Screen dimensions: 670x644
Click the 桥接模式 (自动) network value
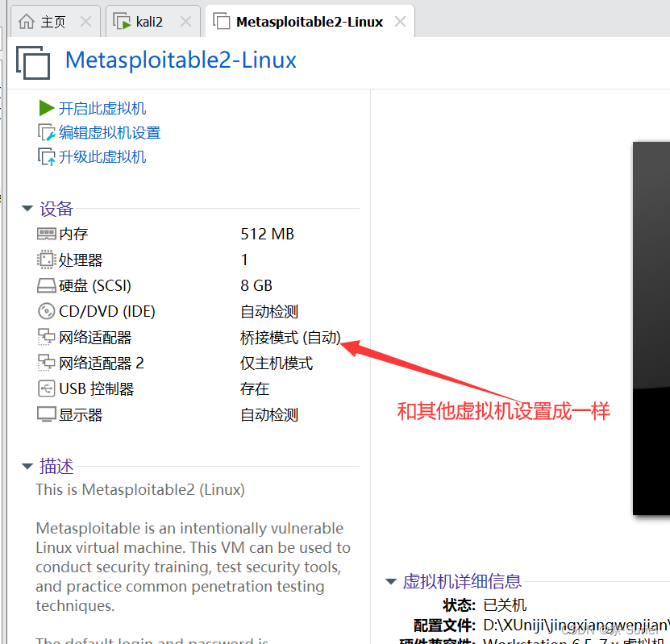point(290,338)
